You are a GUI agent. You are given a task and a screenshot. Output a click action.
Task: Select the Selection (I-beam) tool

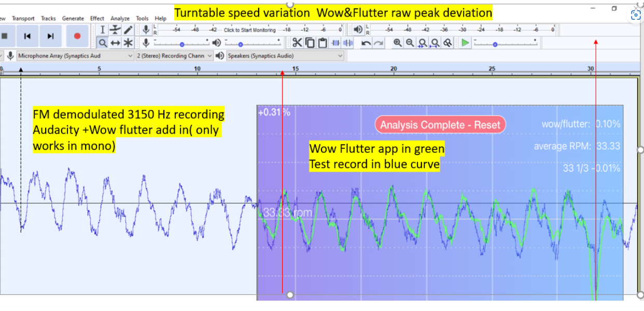click(103, 30)
